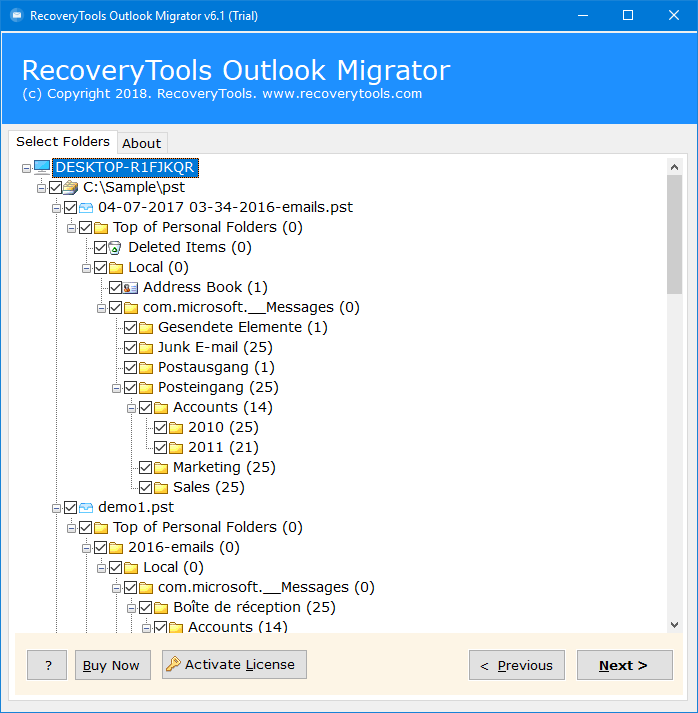Click the scrollbar up arrow
The height and width of the screenshot is (713, 698).
[x=674, y=167]
